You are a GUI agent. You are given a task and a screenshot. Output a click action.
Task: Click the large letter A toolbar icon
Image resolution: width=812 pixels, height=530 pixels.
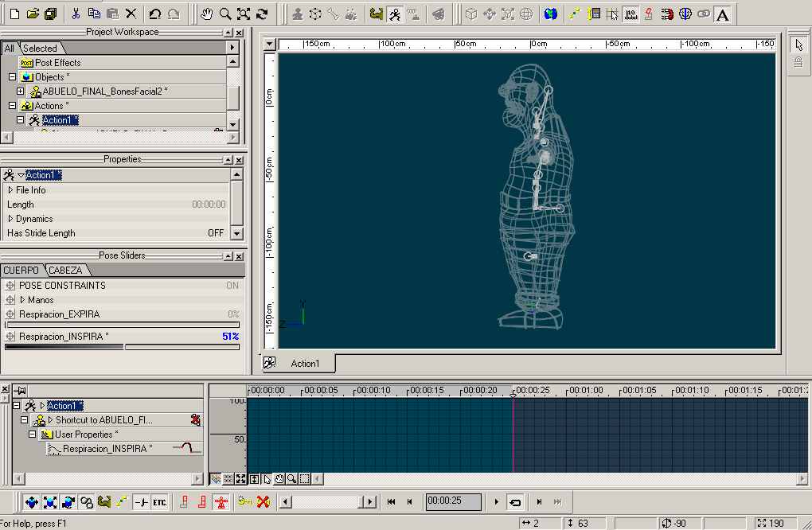(x=722, y=14)
